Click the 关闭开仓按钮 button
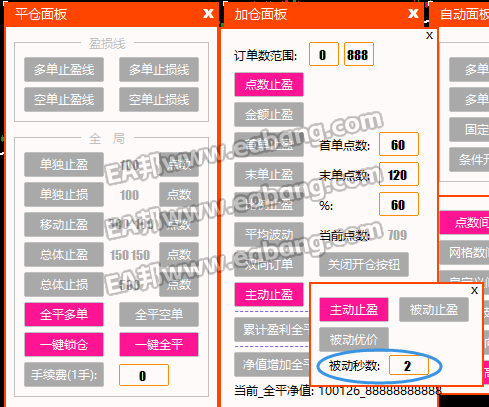The image size is (489, 407). (364, 264)
